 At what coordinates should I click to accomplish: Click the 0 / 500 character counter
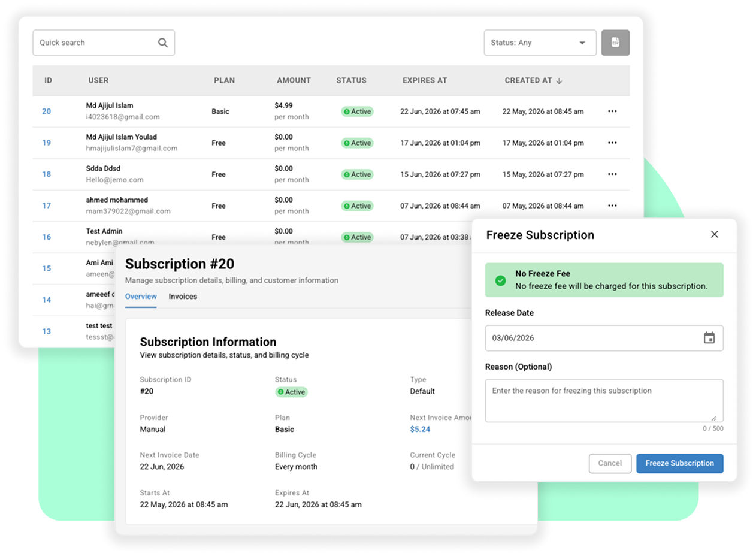point(713,428)
